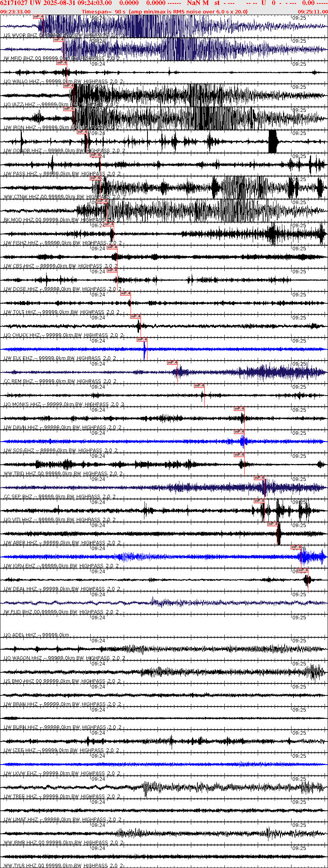Image resolution: width=328 pixels, height=868 pixels.
Task: Click the pick flag on TBID trace
Action: (x=239, y=455)
